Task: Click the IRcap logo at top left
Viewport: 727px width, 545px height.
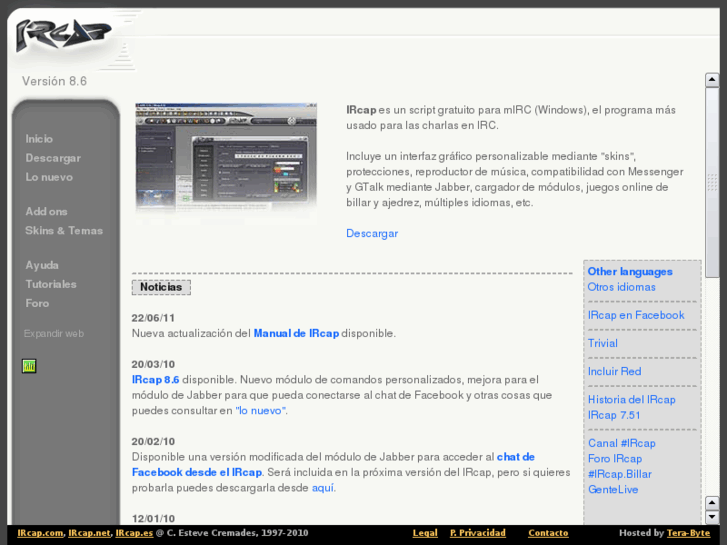Action: (x=64, y=35)
